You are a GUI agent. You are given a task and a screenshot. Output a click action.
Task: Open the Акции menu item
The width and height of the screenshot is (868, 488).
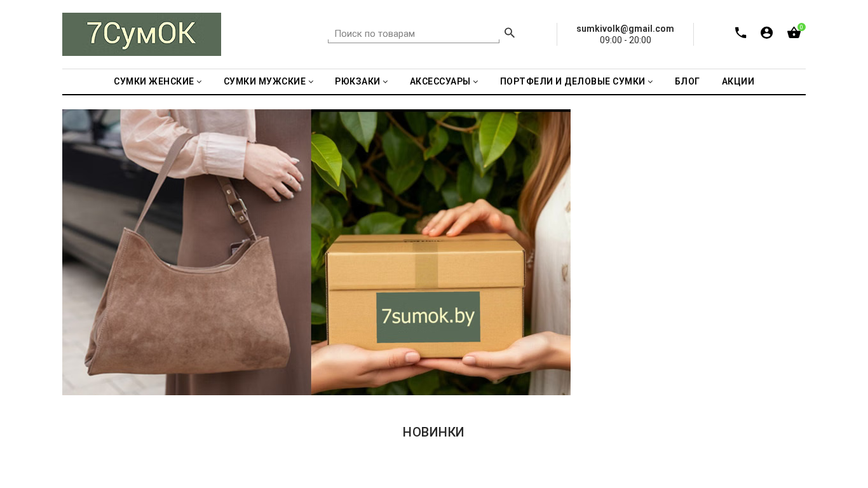738,81
